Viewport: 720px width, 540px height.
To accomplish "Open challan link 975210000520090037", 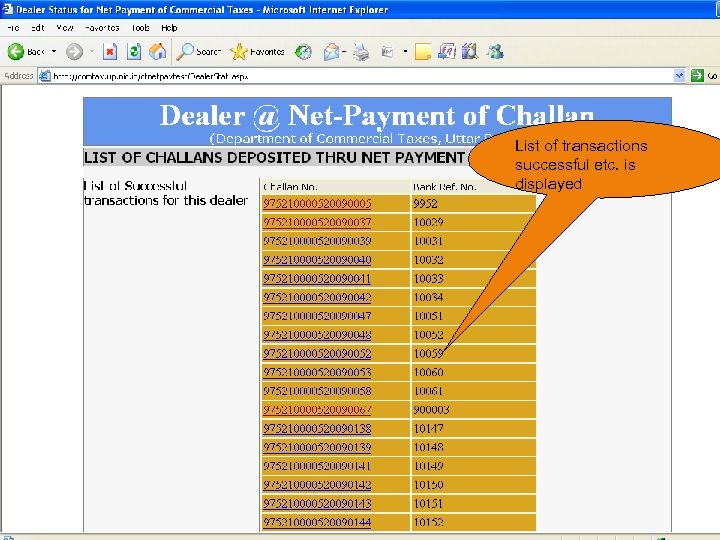I will 317,222.
